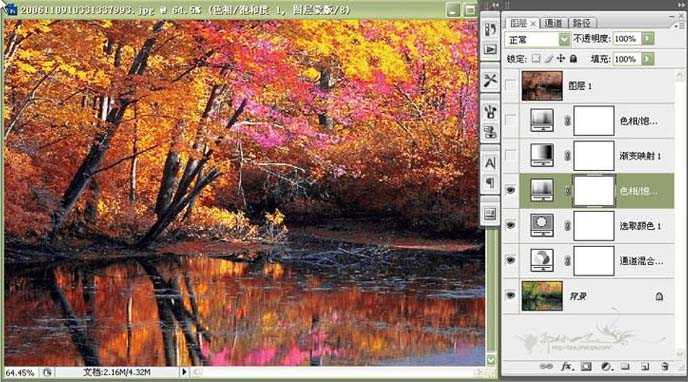Open the Tool Presets crossed-tools icon
Viewport: 688px width, 382px height.
pyautogui.click(x=490, y=80)
